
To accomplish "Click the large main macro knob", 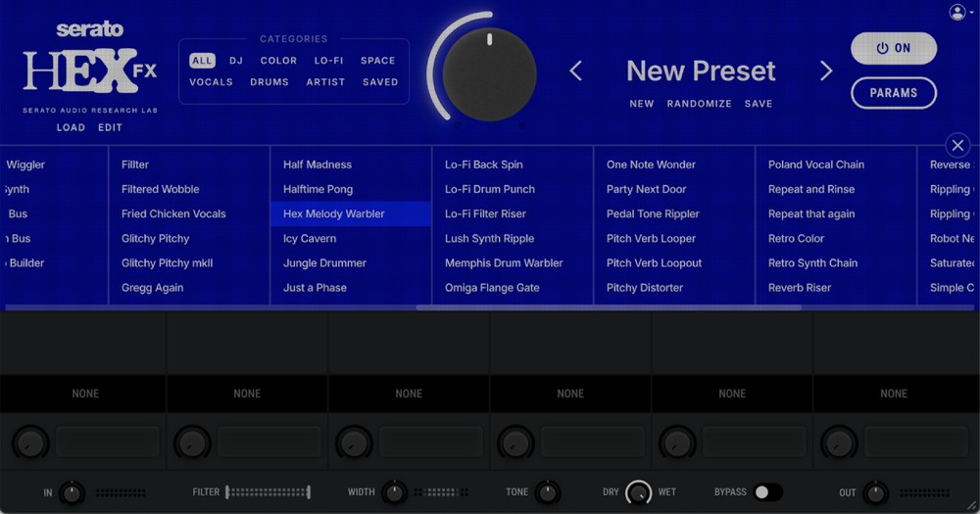I will [489, 74].
